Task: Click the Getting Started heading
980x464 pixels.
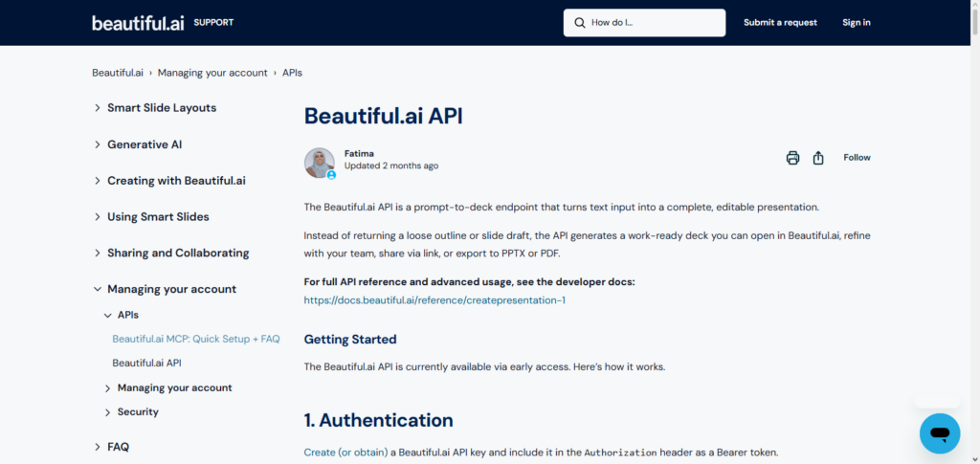Action: pyautogui.click(x=350, y=339)
